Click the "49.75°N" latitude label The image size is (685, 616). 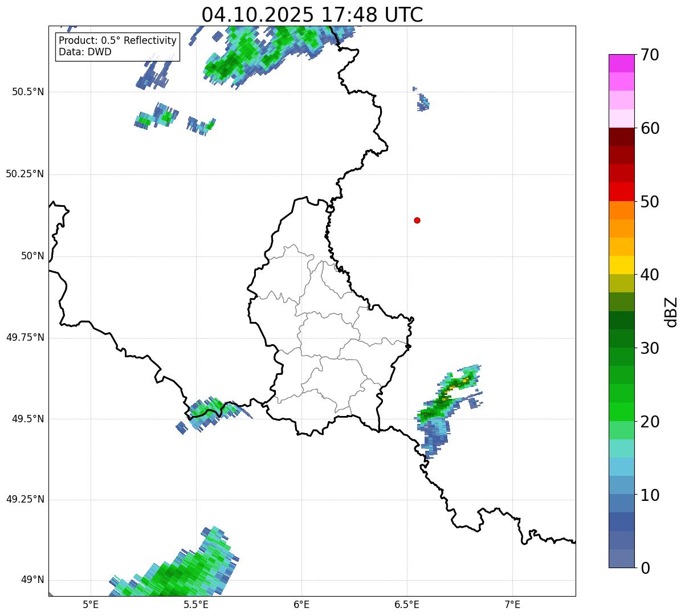[25, 337]
